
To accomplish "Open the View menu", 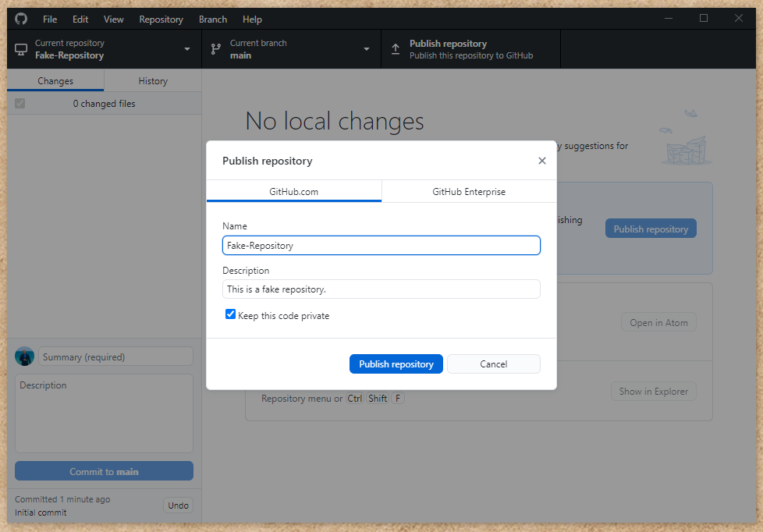I will point(113,20).
